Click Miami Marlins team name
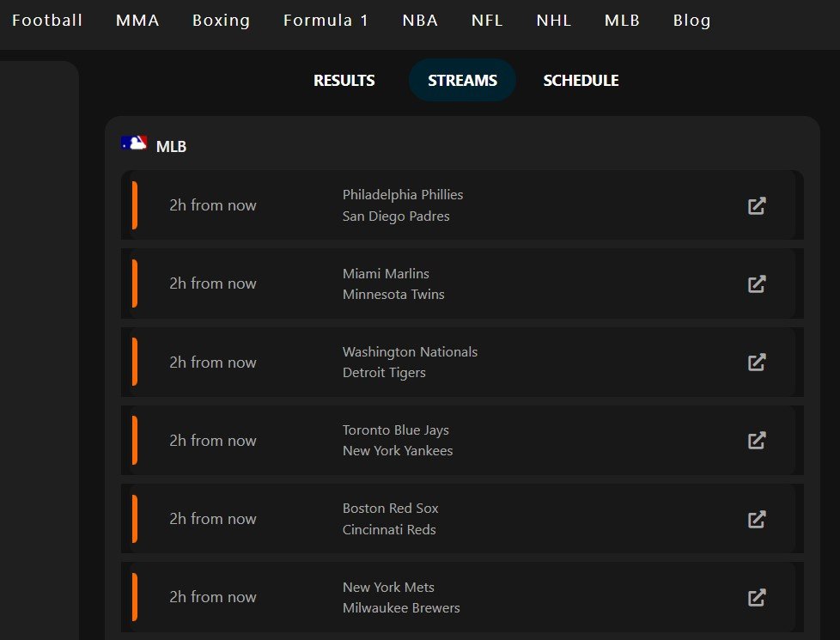This screenshot has width=840, height=640. [x=386, y=273]
